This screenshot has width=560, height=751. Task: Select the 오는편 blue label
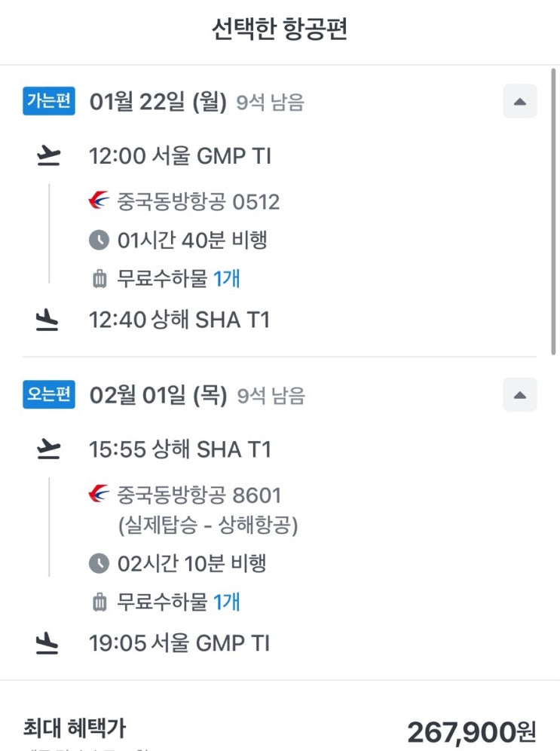point(49,394)
